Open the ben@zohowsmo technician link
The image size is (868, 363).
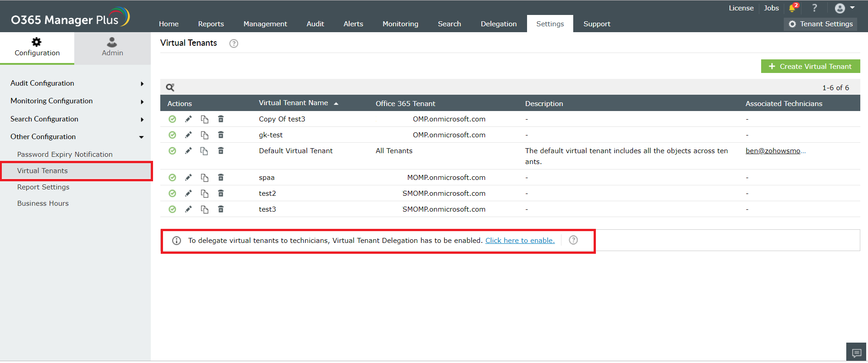[x=776, y=151]
